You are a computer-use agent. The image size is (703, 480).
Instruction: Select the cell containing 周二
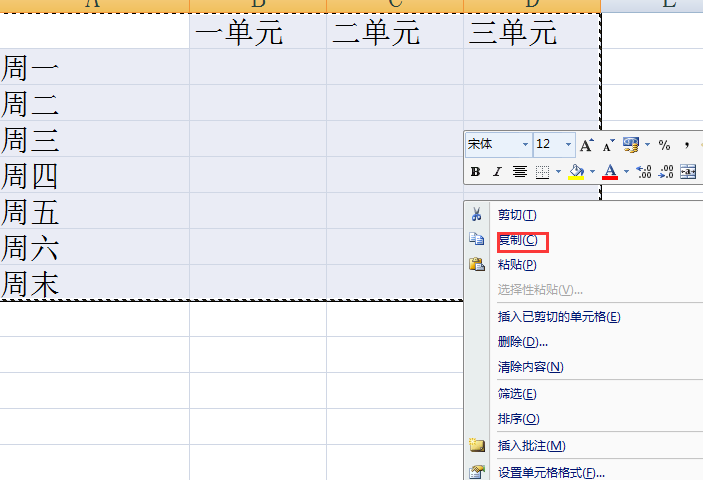click(x=95, y=103)
